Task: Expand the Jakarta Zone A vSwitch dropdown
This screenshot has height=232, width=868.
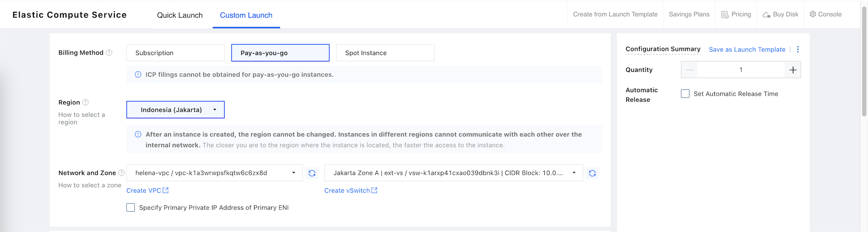Action: [453, 173]
